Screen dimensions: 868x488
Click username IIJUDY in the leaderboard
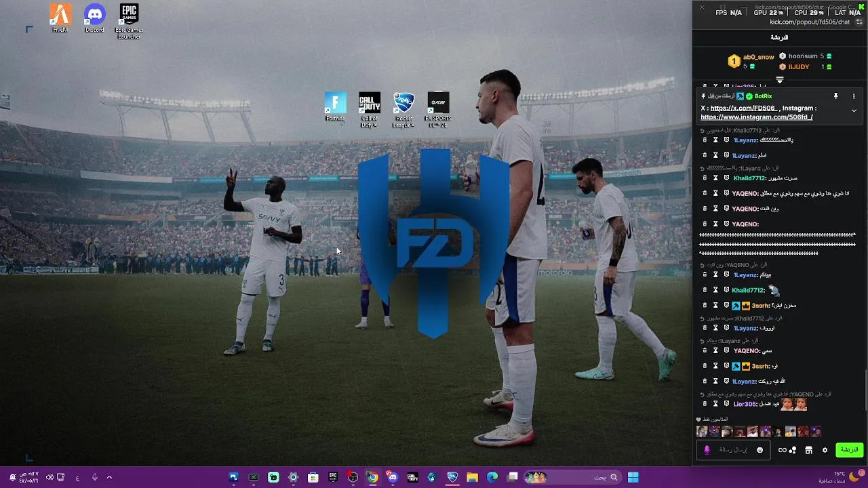pos(799,67)
